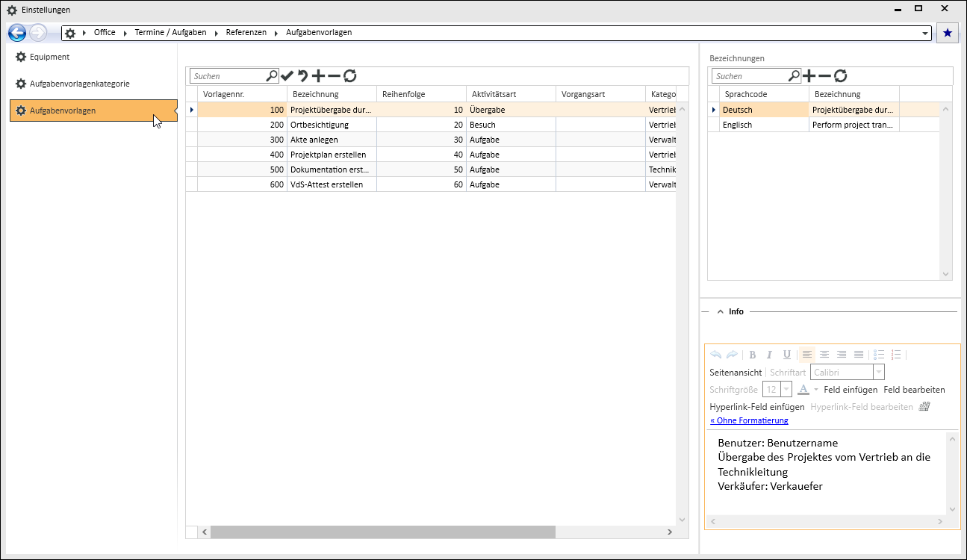Click magnifier in Bezeichnungen search box

(794, 75)
